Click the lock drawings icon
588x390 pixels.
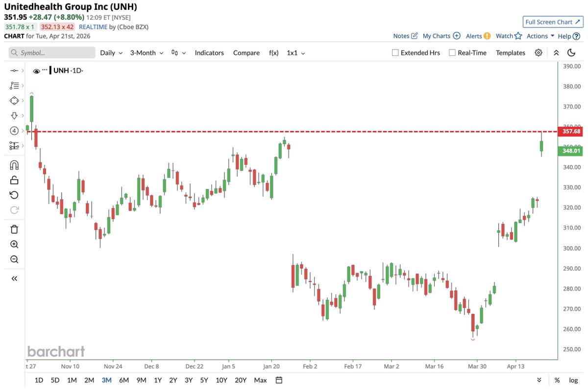[14, 180]
